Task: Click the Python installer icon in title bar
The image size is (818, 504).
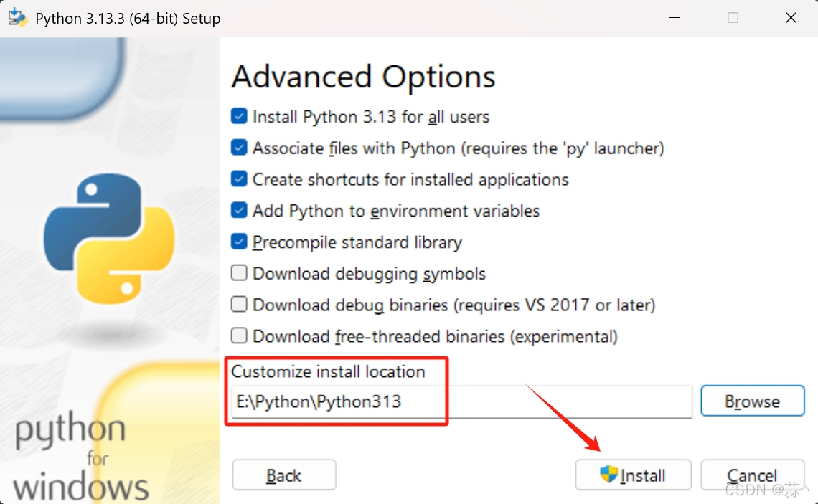Action: (x=17, y=17)
